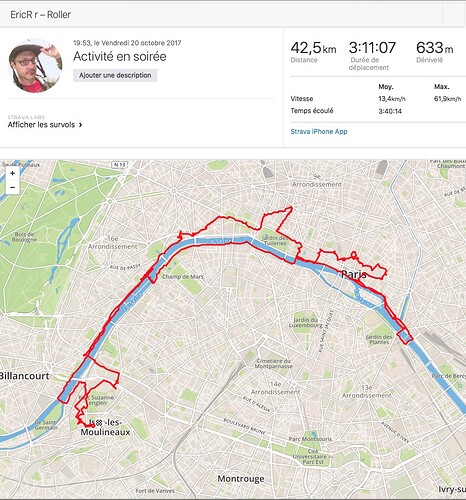Expand the Afficher les survols chevron arrow

[80, 125]
